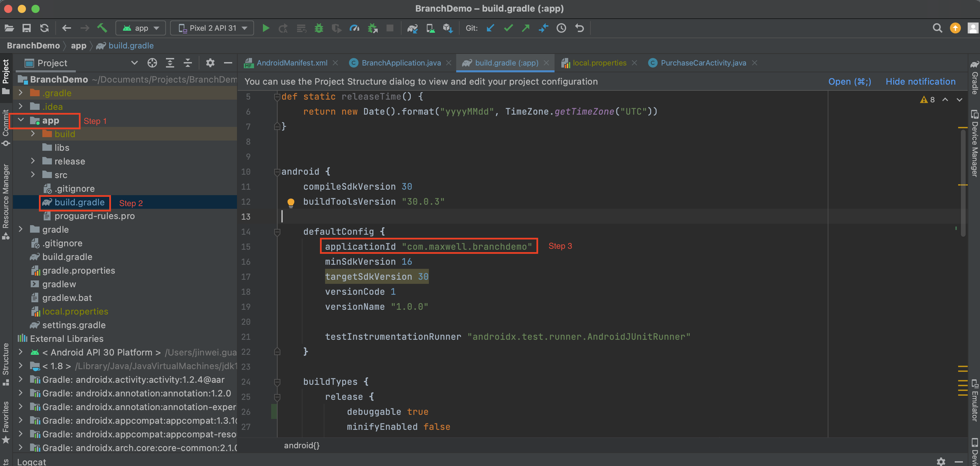Open the Commit tool window
Image resolution: width=980 pixels, height=466 pixels.
6,127
